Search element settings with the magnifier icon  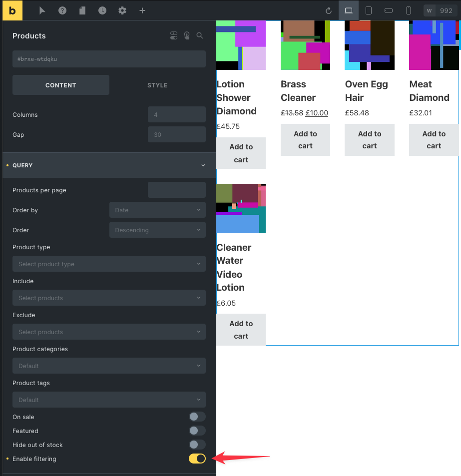pyautogui.click(x=199, y=35)
